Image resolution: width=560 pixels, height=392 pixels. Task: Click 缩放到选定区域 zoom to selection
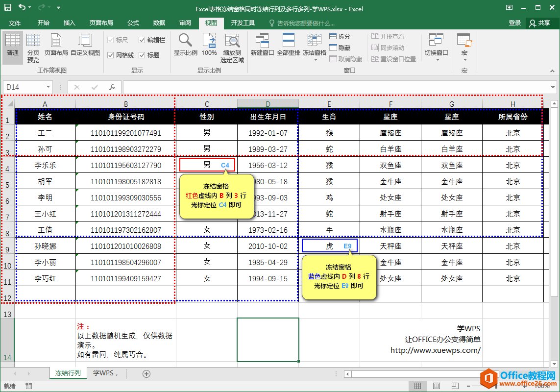click(232, 48)
